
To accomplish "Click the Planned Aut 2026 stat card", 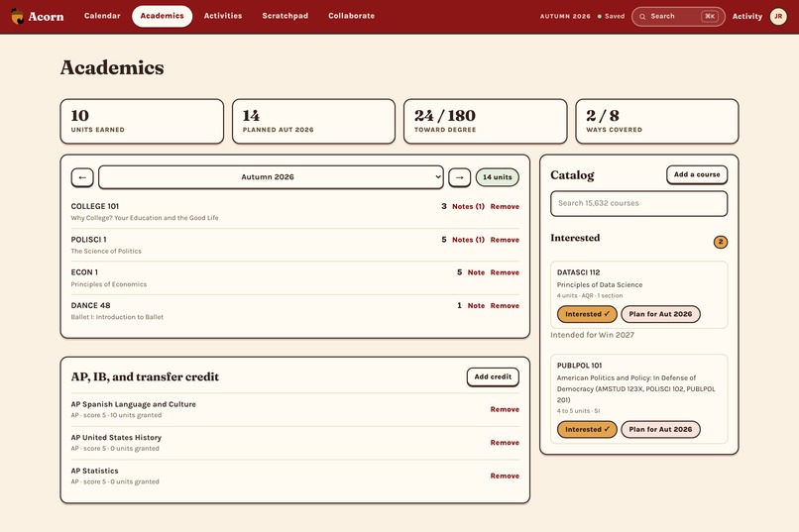I will [313, 121].
